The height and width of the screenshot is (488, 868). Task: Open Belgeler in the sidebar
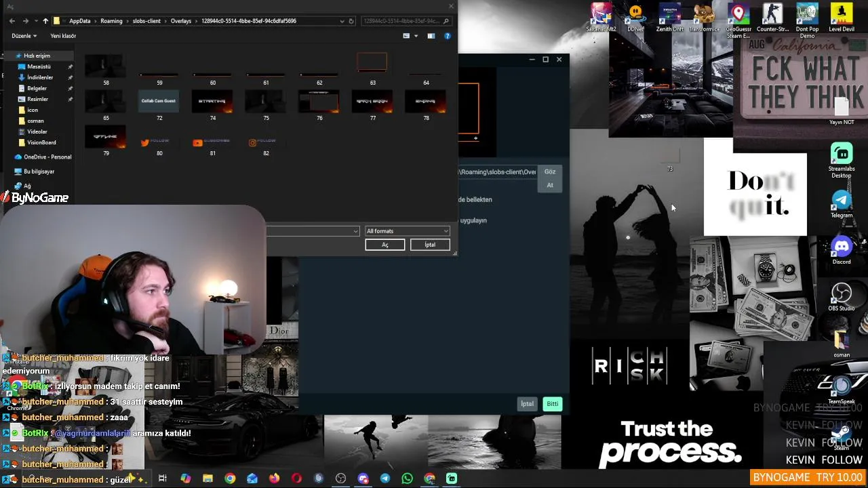click(37, 88)
